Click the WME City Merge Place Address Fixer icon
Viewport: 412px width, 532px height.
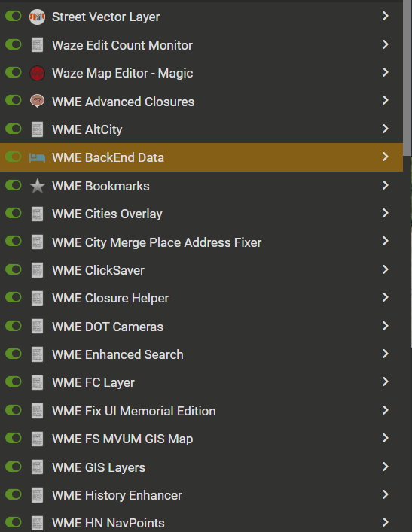click(x=37, y=242)
